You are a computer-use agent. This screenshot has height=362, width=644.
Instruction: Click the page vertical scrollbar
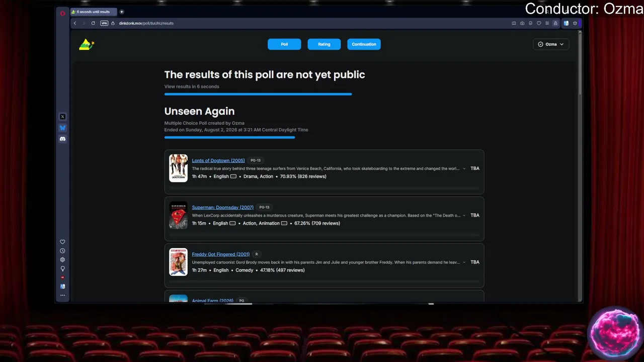(580, 63)
